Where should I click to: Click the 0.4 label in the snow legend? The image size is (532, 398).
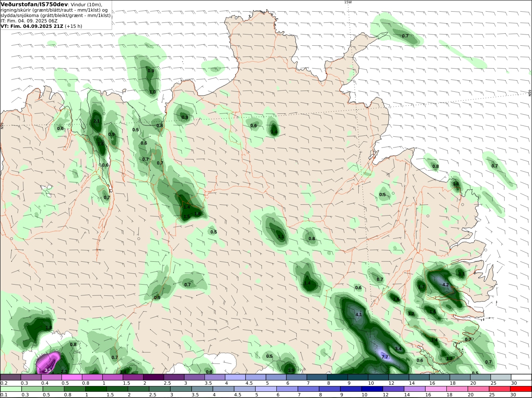(44, 383)
